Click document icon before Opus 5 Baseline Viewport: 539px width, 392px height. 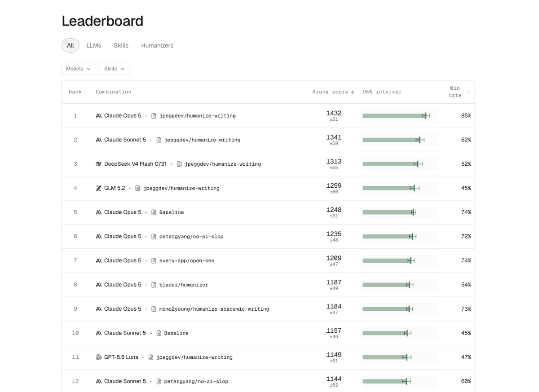[x=154, y=212]
